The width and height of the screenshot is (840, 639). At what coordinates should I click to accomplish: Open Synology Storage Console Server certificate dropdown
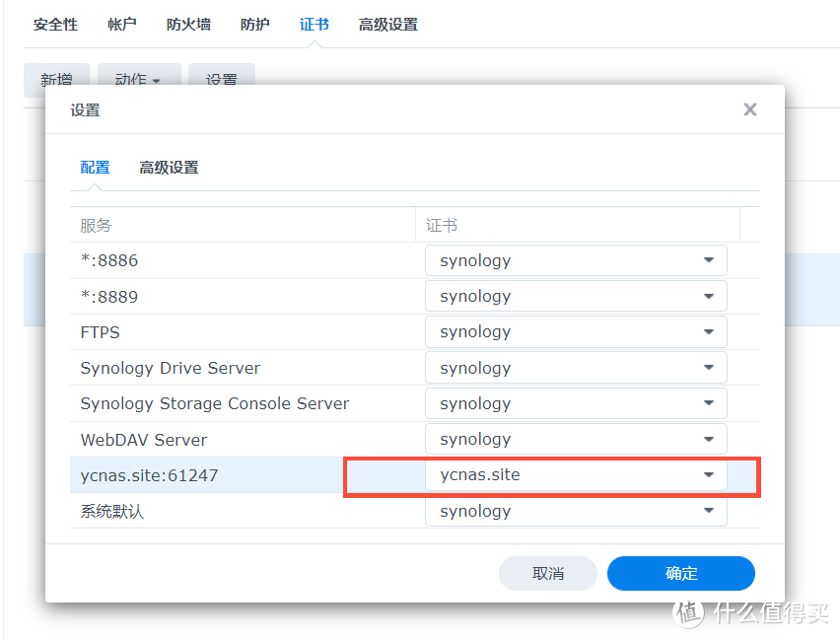576,403
